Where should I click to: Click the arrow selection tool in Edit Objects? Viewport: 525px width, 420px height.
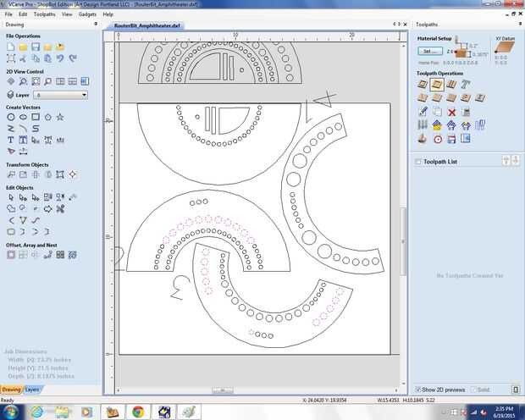(11, 197)
